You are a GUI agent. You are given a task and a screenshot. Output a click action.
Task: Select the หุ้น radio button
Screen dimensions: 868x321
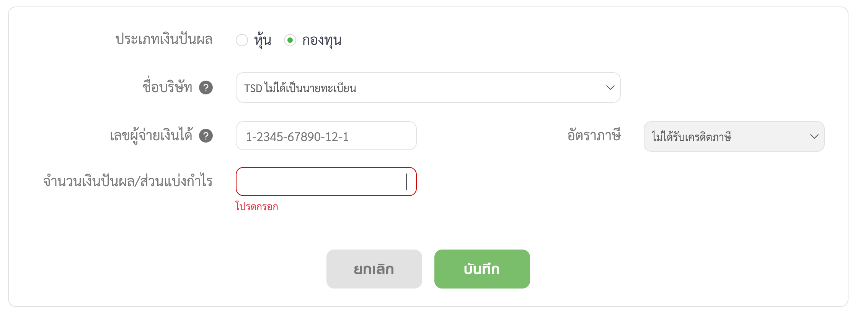click(x=242, y=40)
